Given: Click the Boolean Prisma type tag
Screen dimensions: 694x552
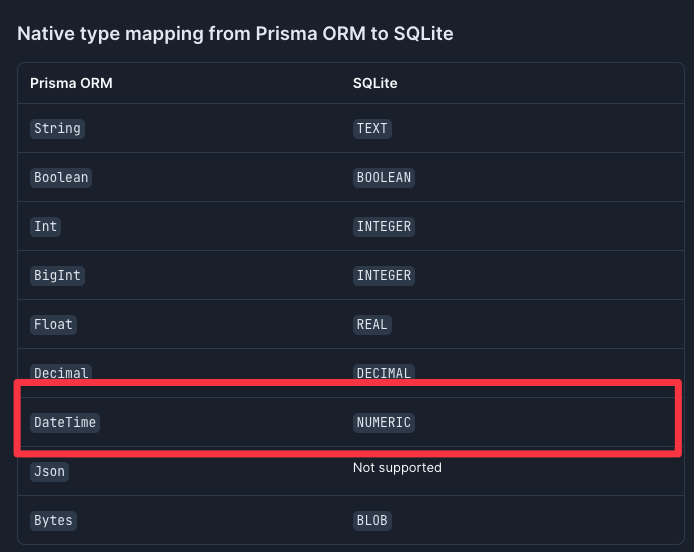Looking at the screenshot, I should pos(61,178).
